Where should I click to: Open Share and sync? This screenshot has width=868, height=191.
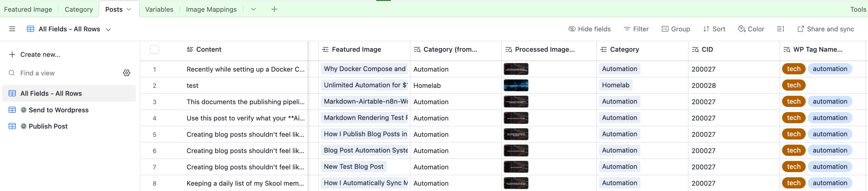tap(826, 29)
